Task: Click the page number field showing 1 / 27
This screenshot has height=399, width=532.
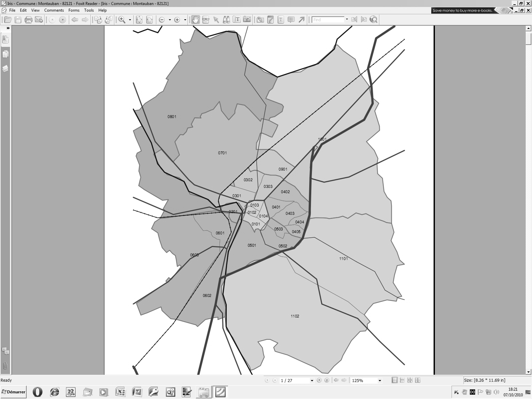Action: point(295,380)
